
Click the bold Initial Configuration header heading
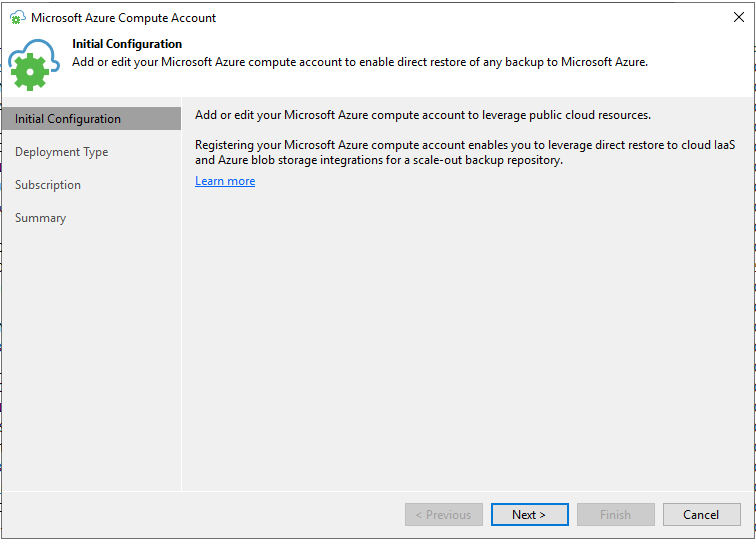pos(127,44)
